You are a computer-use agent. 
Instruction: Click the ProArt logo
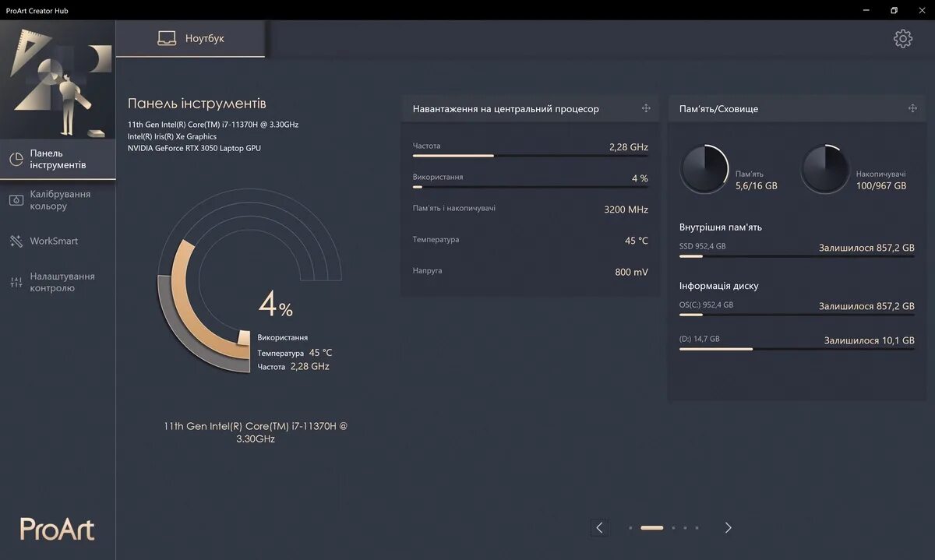coord(56,528)
